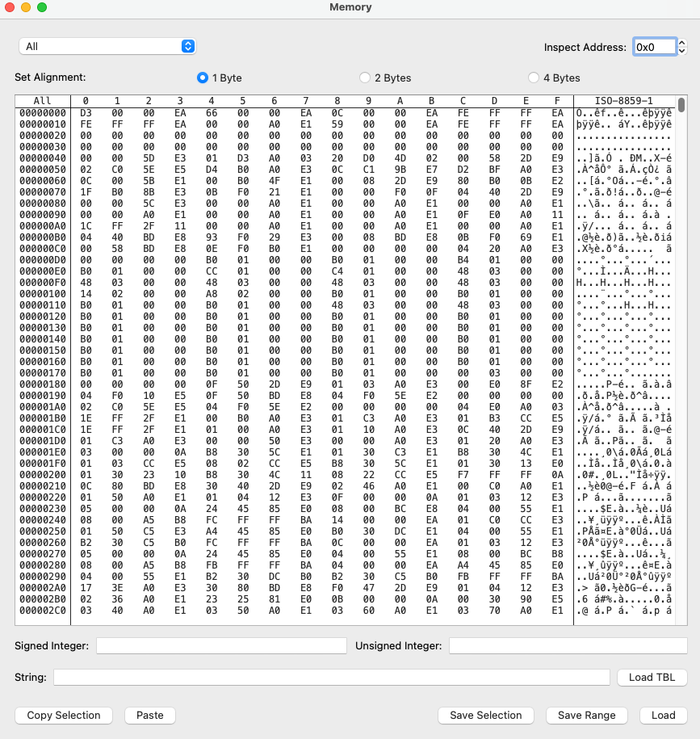Select the 1 Byte alignment radio button

click(202, 78)
